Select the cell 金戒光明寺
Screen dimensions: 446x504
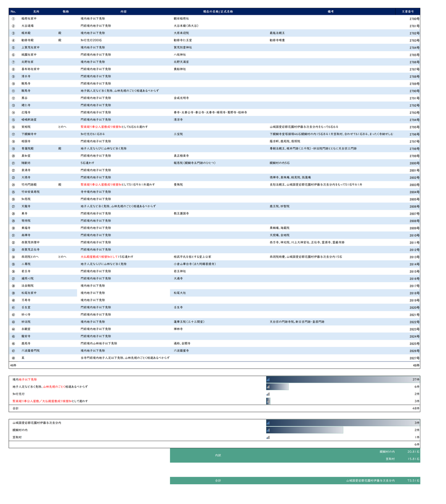[181, 98]
